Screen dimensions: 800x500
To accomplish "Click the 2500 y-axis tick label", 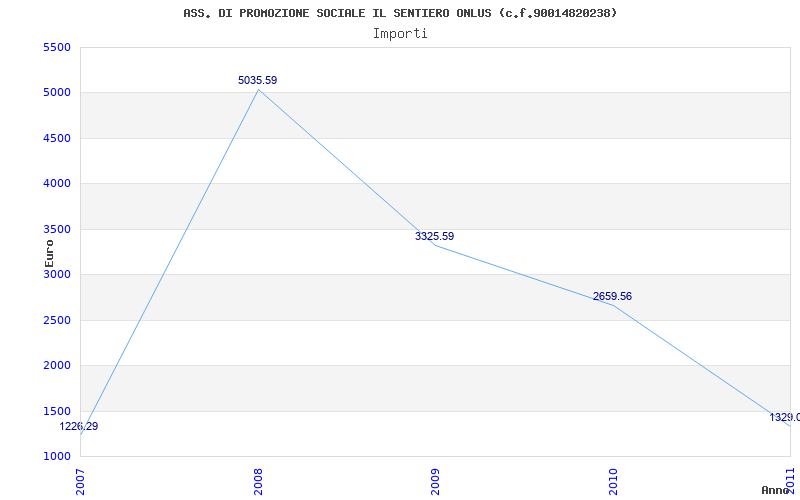I will point(56,320).
